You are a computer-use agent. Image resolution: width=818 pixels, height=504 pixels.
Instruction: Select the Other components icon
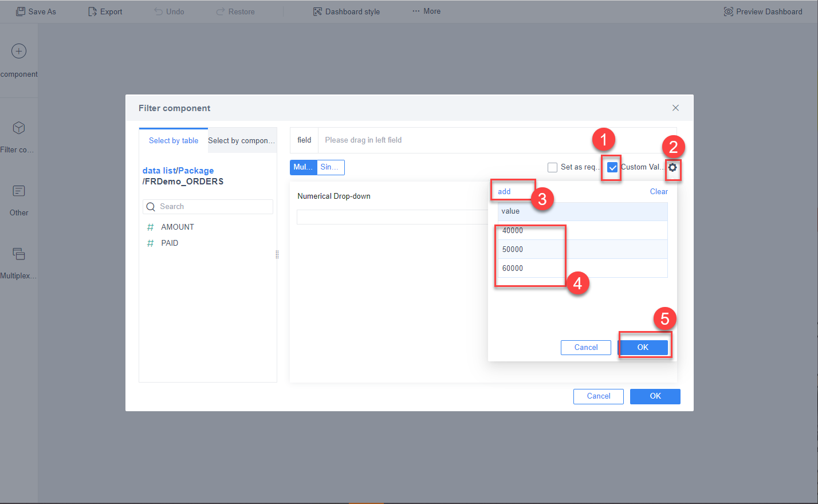point(19,191)
